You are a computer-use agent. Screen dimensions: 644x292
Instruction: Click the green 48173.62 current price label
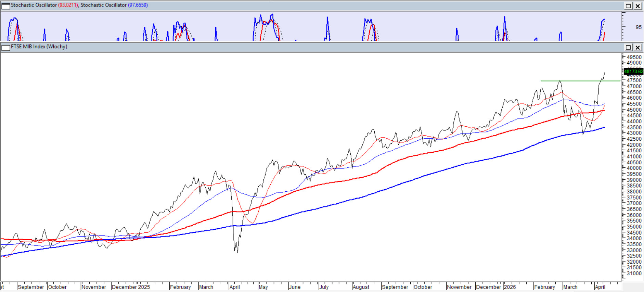tap(633, 72)
